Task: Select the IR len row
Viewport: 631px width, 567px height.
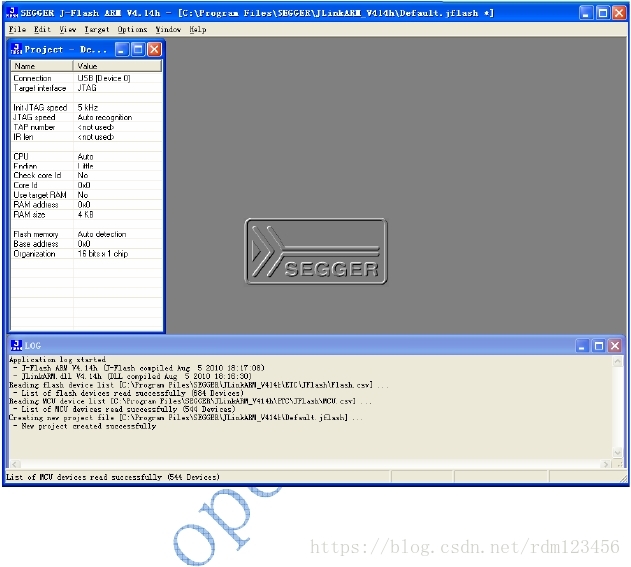Action: click(87, 137)
